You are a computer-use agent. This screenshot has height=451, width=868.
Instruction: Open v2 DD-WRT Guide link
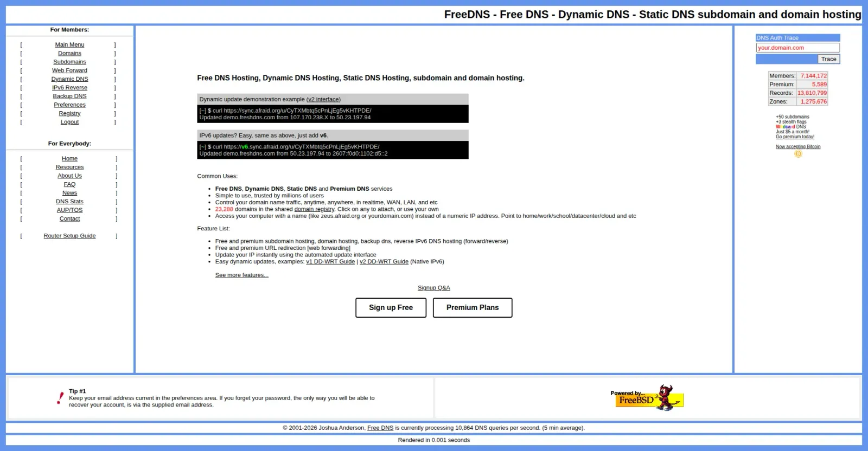click(x=384, y=262)
